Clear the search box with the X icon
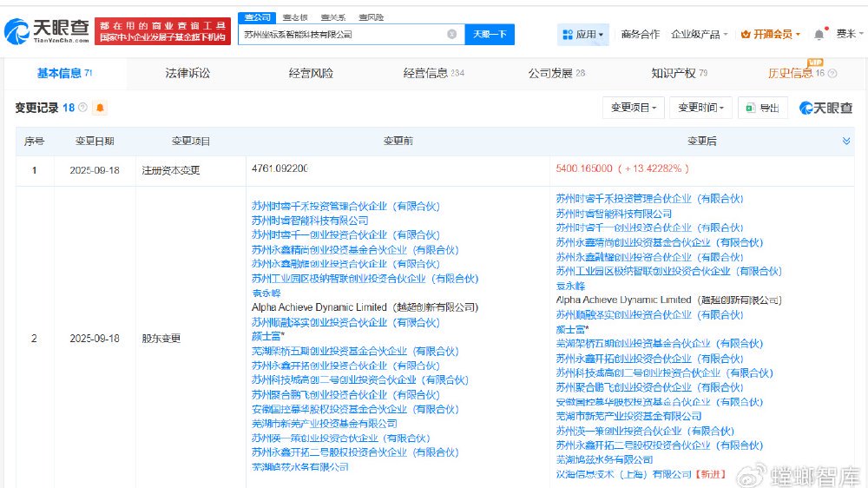This screenshot has width=868, height=488. pos(451,35)
